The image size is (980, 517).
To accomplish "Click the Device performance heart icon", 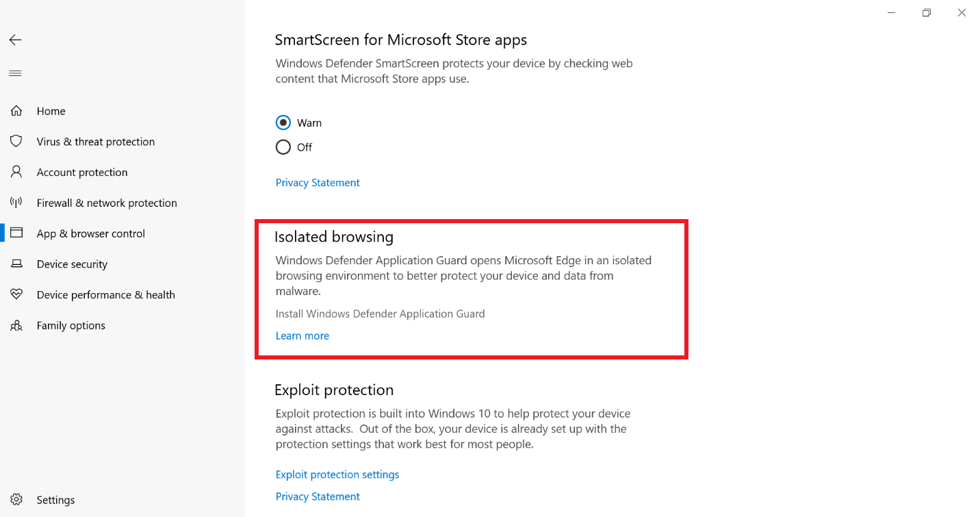I will coord(16,294).
